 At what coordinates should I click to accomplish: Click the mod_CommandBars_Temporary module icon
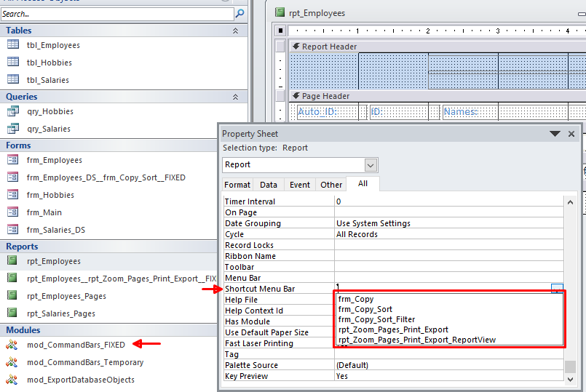pos(12,361)
